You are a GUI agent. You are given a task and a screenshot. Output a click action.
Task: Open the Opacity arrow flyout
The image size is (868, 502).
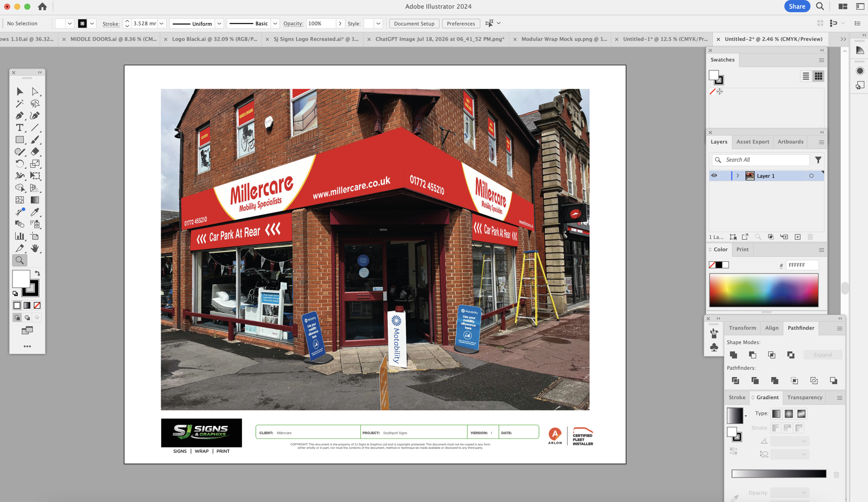pos(340,23)
